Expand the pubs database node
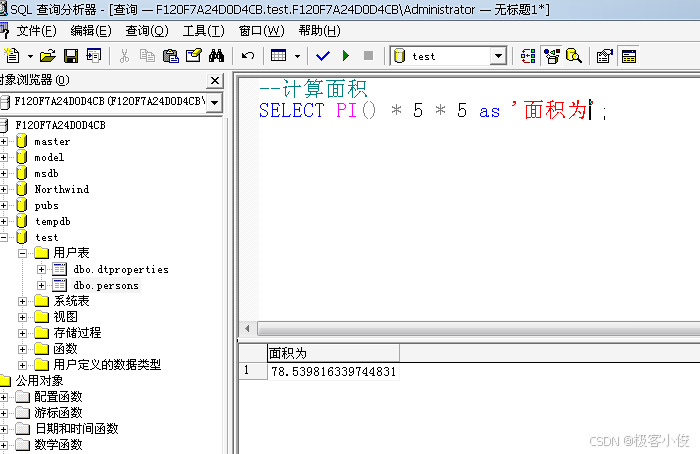The image size is (700, 454). pos(4,205)
